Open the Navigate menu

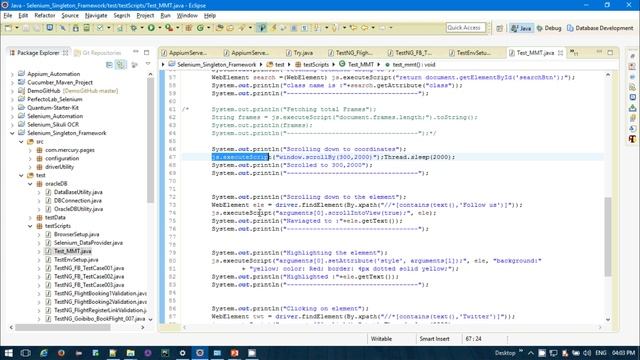coord(96,16)
